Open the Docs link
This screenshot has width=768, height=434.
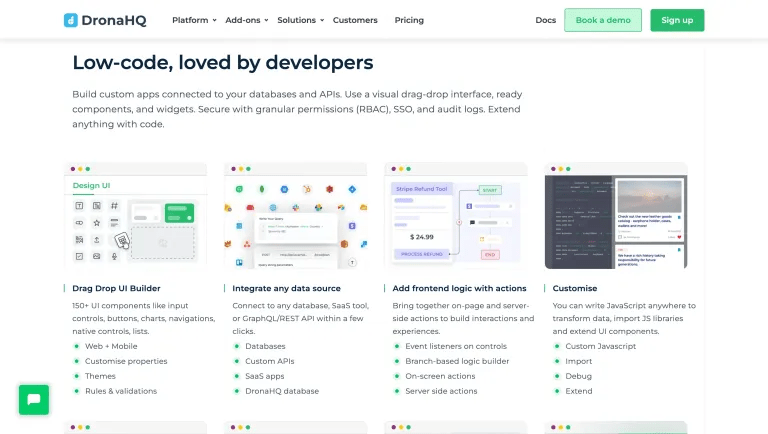(546, 20)
